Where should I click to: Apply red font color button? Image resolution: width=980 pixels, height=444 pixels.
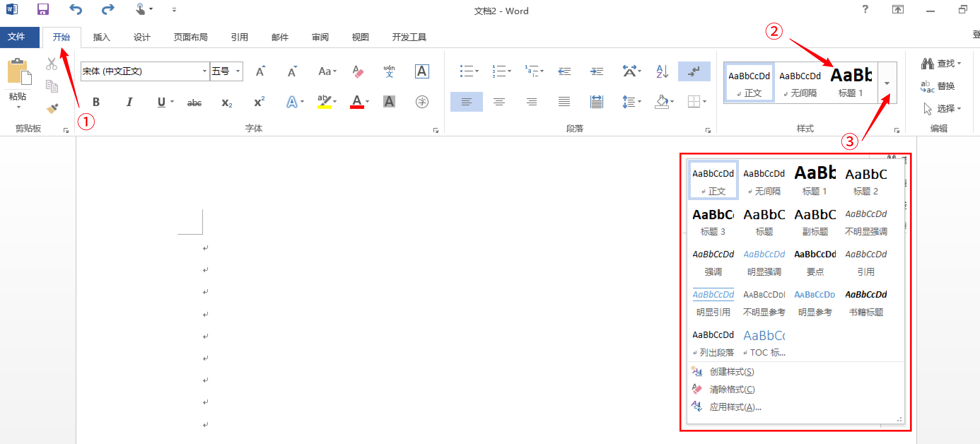[x=356, y=102]
